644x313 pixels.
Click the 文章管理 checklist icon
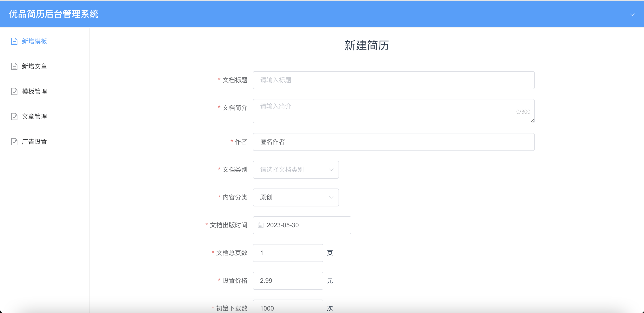pos(14,116)
